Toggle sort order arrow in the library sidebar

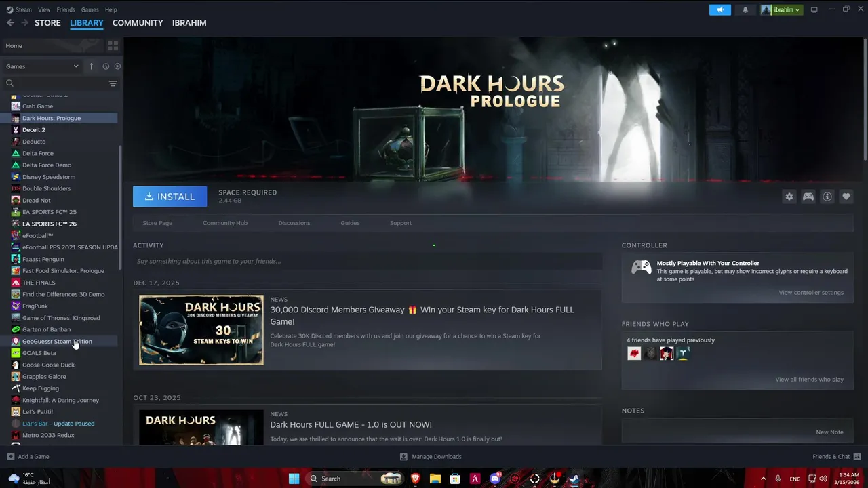[91, 66]
